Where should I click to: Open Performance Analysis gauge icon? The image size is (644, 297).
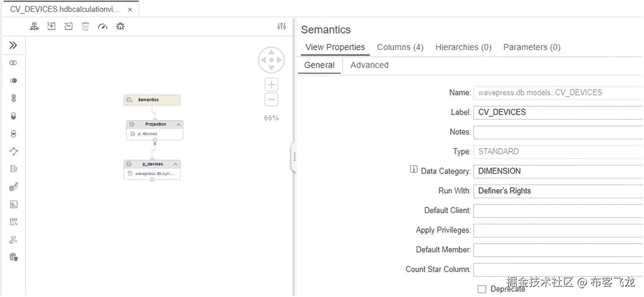click(103, 27)
